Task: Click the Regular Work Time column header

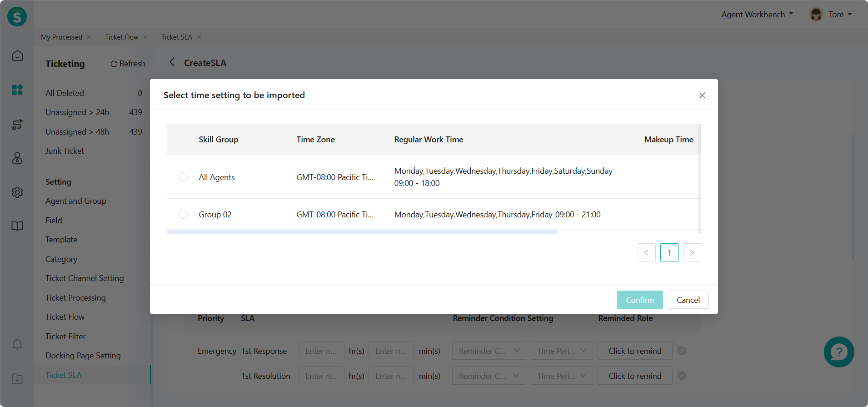Action: [x=429, y=140]
